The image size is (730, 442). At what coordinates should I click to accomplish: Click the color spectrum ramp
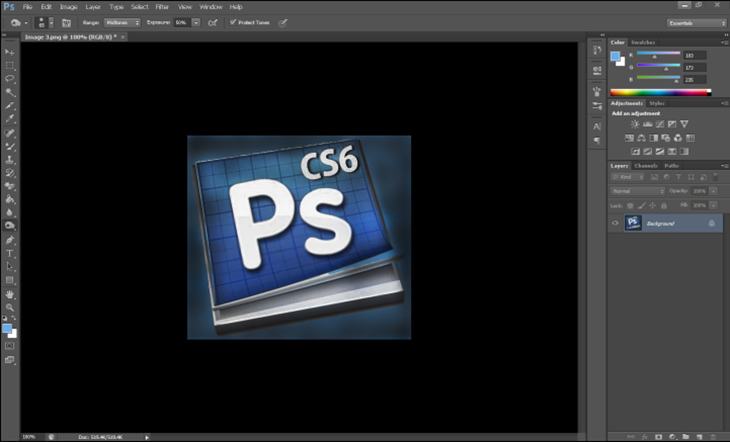point(661,92)
